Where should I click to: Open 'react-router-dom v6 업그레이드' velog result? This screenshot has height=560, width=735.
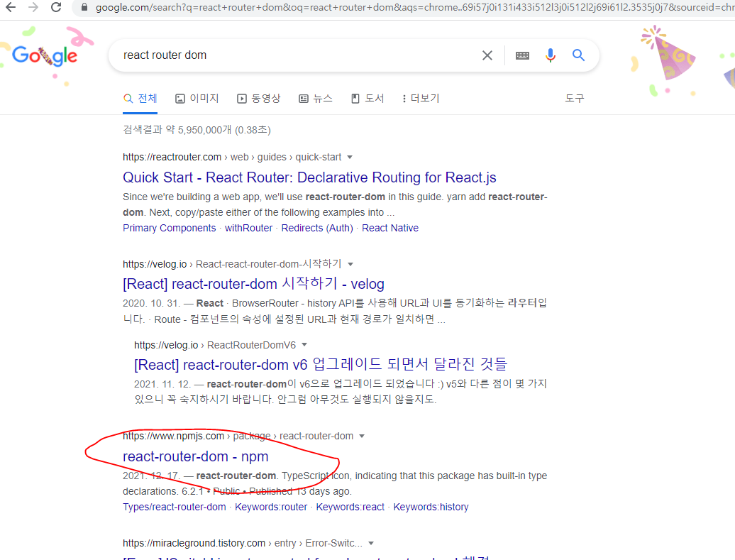click(x=321, y=364)
